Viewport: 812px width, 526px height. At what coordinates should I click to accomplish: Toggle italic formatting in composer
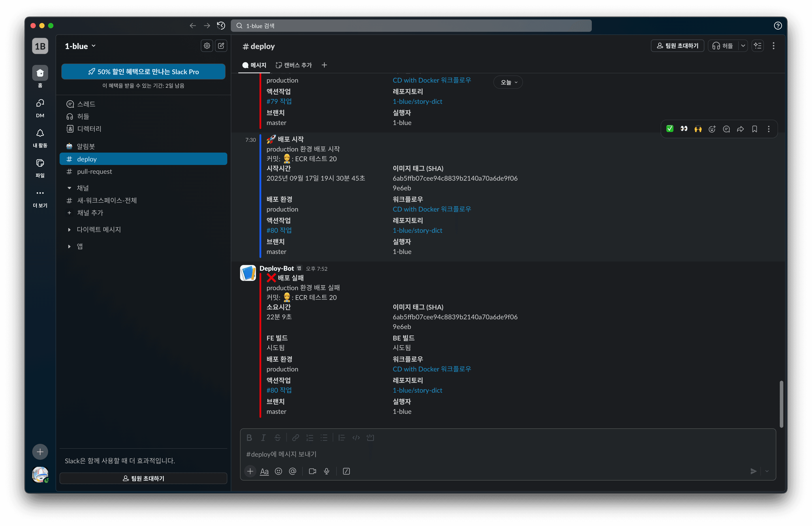pos(263,438)
